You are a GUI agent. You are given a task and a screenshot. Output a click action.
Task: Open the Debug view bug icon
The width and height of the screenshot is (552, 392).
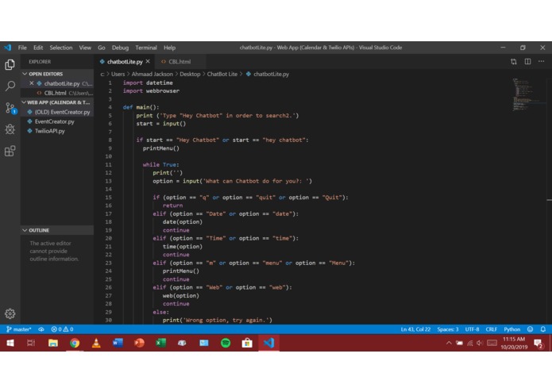click(10, 129)
